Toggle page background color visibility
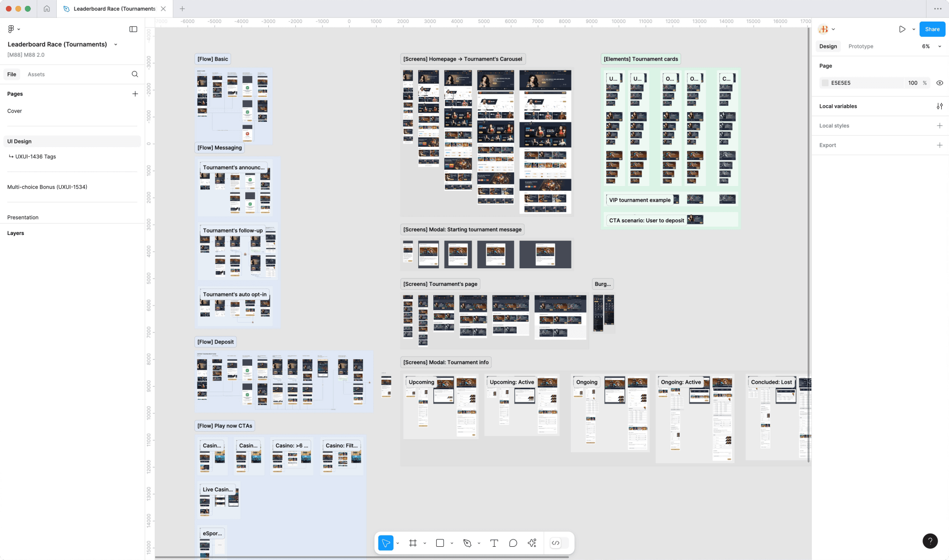Image resolution: width=949 pixels, height=560 pixels. [939, 83]
